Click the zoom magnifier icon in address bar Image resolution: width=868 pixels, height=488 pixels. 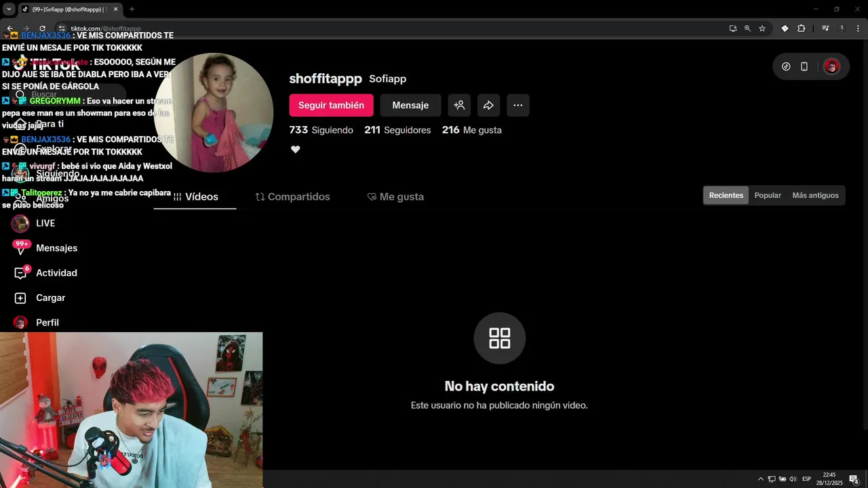(747, 28)
